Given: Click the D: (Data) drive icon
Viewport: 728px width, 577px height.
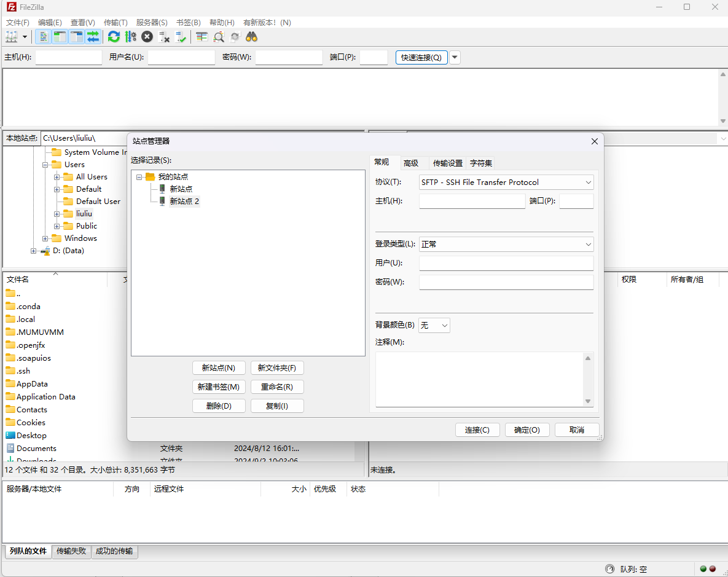Looking at the screenshot, I should pos(45,251).
